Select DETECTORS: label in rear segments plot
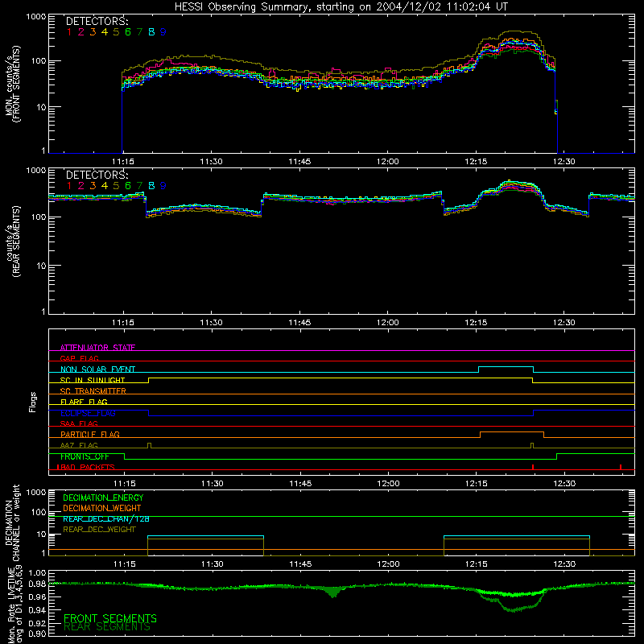This screenshot has width=644, height=644. click(97, 175)
